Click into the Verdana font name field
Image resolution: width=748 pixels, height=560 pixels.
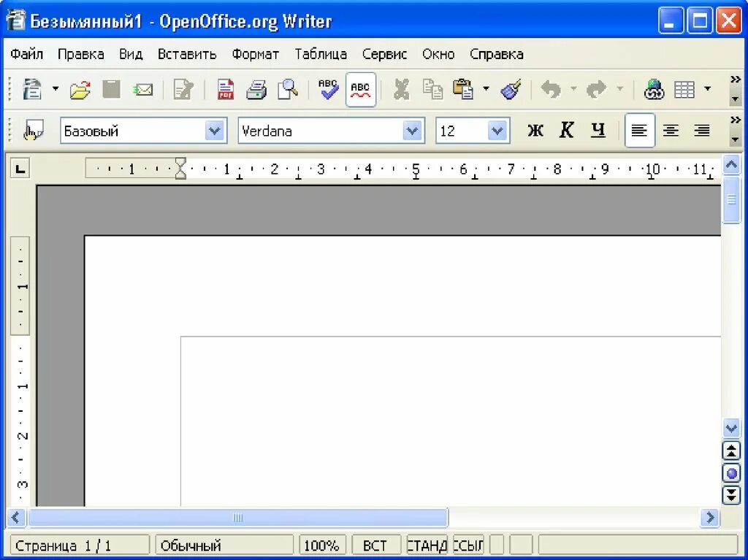pos(321,130)
